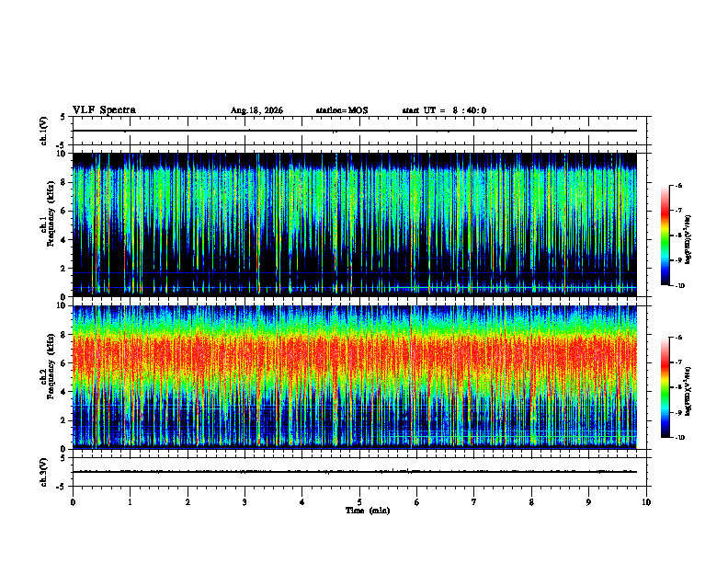Click time axis tick label "3"

tap(245, 502)
